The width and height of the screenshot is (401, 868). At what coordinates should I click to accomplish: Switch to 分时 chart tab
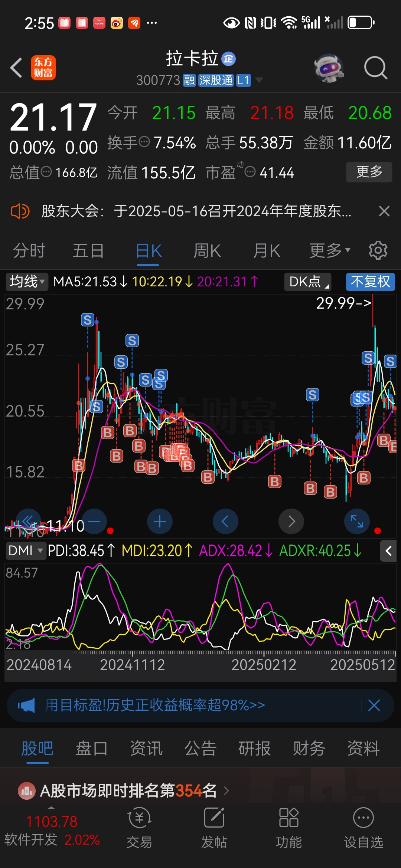coord(29,250)
